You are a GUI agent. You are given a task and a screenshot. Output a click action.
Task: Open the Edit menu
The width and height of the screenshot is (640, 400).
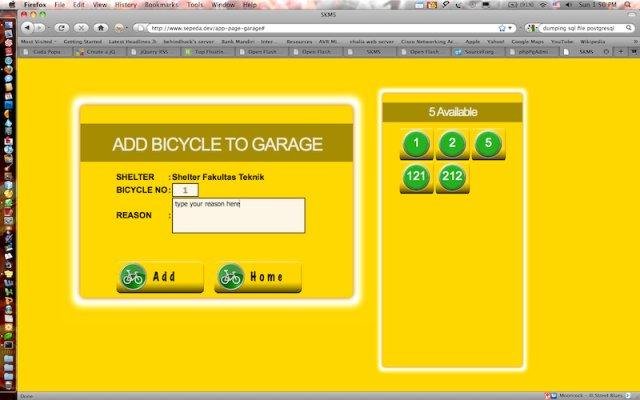[x=79, y=5]
